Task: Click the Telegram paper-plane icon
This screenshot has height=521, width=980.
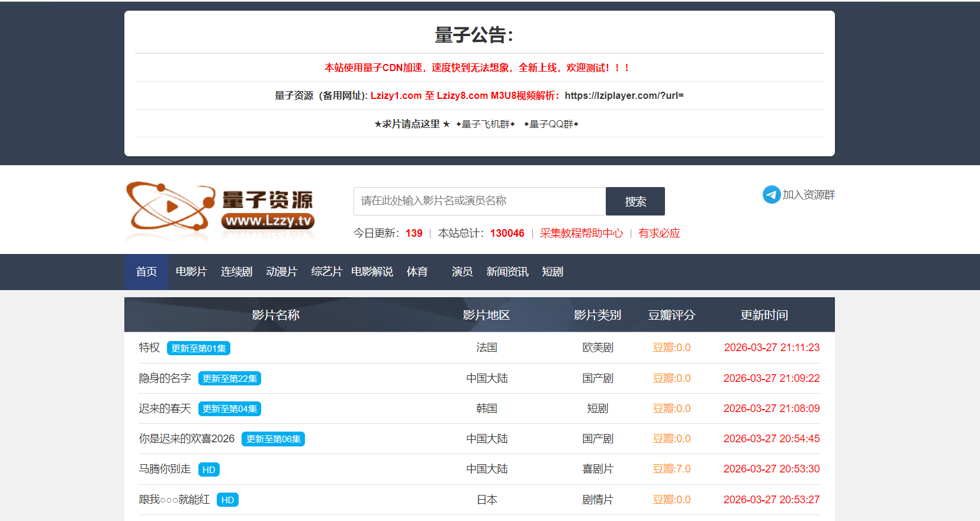Action: point(771,195)
